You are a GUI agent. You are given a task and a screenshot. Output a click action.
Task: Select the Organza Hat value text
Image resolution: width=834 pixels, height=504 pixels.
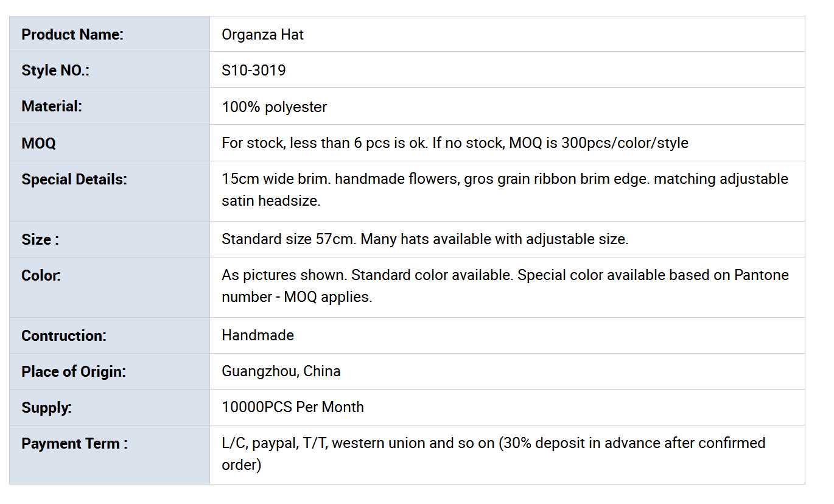(262, 35)
